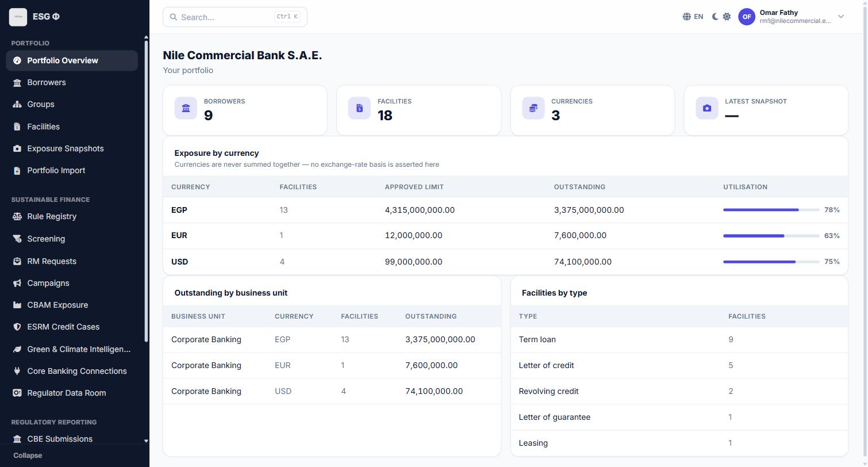This screenshot has height=467, width=868.
Task: Click the Groups hierarchy icon
Action: [x=17, y=104]
